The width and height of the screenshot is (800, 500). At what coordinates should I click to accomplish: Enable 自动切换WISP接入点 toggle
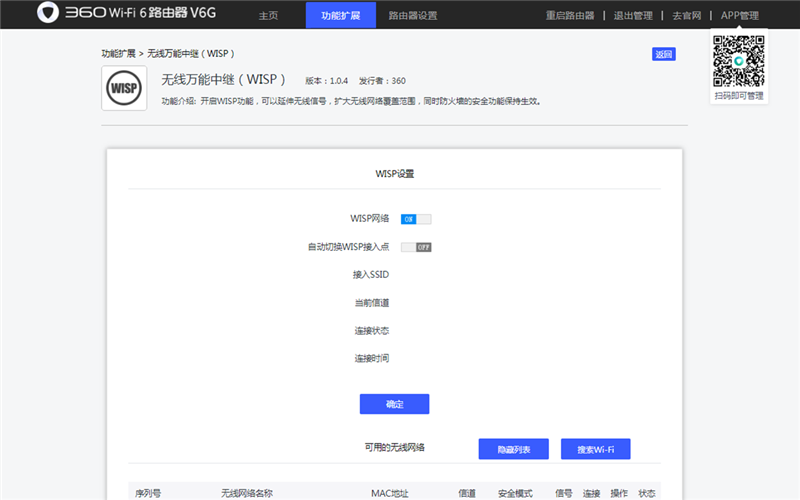(416, 247)
